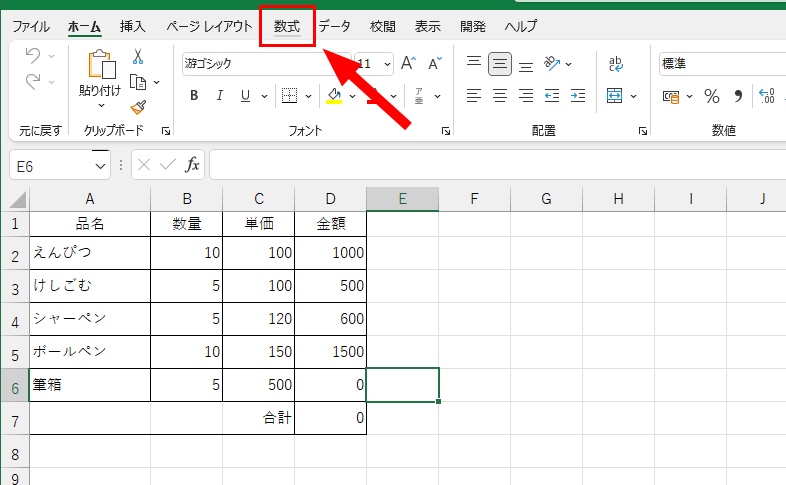Open 配置 alignment dialog launcher

coord(643,131)
